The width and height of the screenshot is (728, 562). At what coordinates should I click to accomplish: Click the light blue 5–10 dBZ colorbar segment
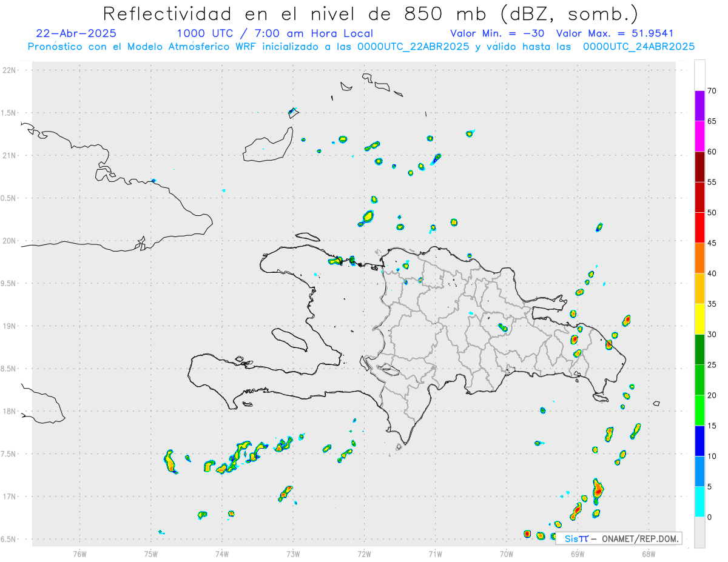tap(699, 471)
